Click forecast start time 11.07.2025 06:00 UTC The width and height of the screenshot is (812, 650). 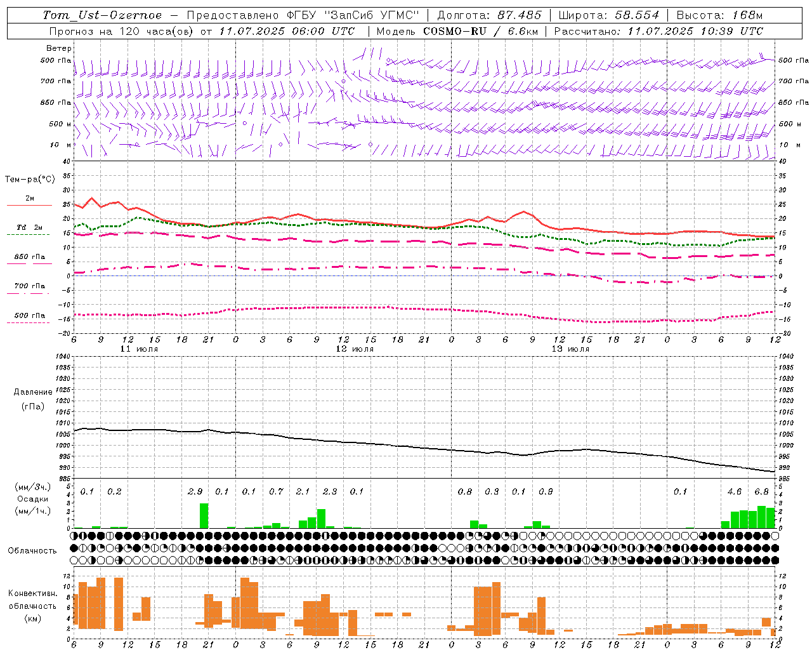click(x=287, y=31)
